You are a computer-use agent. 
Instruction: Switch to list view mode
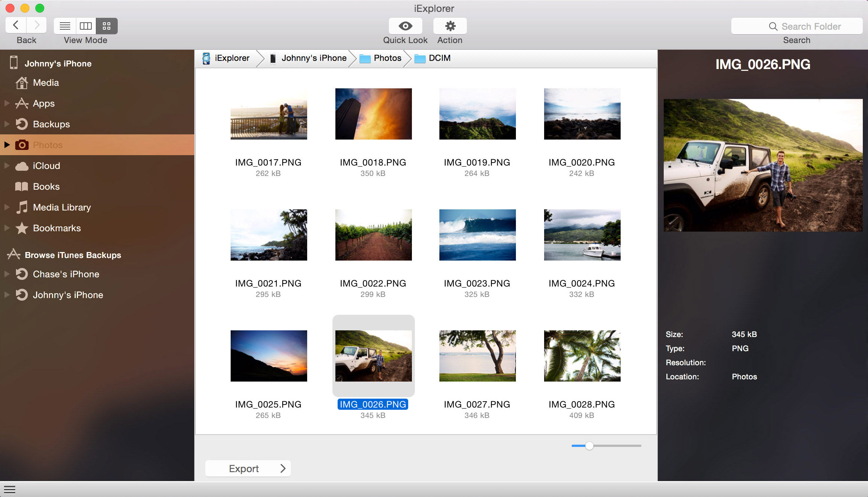pyautogui.click(x=65, y=26)
